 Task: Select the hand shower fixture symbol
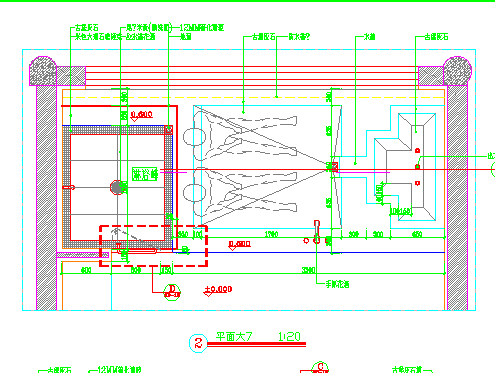point(317,232)
